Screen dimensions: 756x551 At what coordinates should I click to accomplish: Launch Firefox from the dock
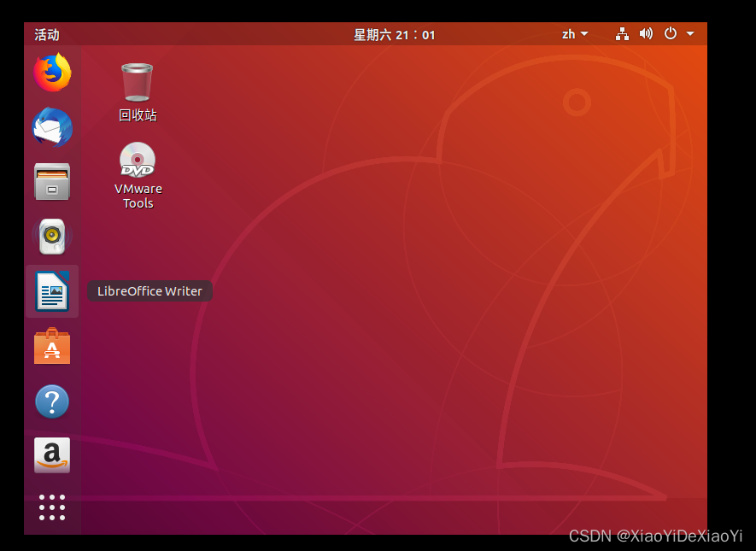[52, 73]
